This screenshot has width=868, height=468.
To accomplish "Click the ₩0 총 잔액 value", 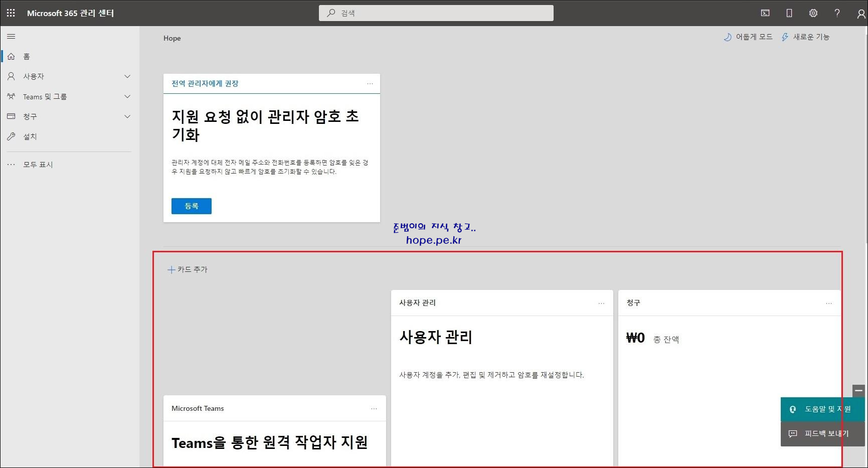I will tap(652, 339).
